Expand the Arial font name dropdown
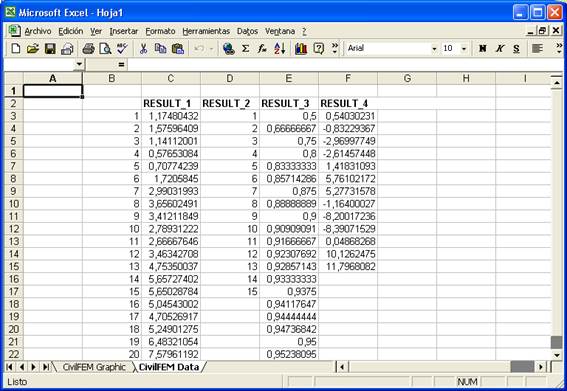 (x=434, y=49)
